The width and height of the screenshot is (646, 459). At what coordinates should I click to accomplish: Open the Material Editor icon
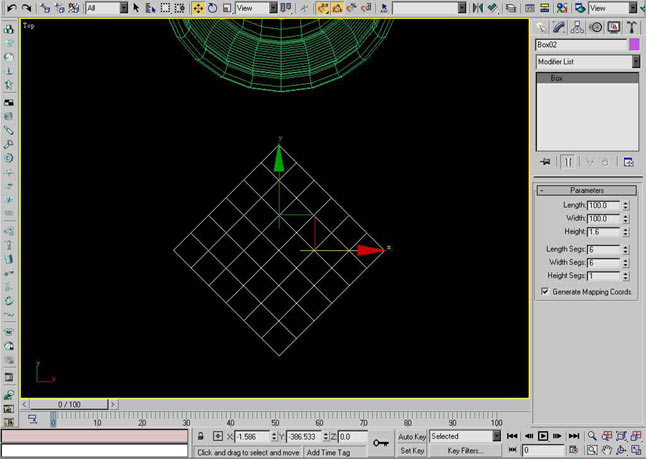[x=561, y=8]
